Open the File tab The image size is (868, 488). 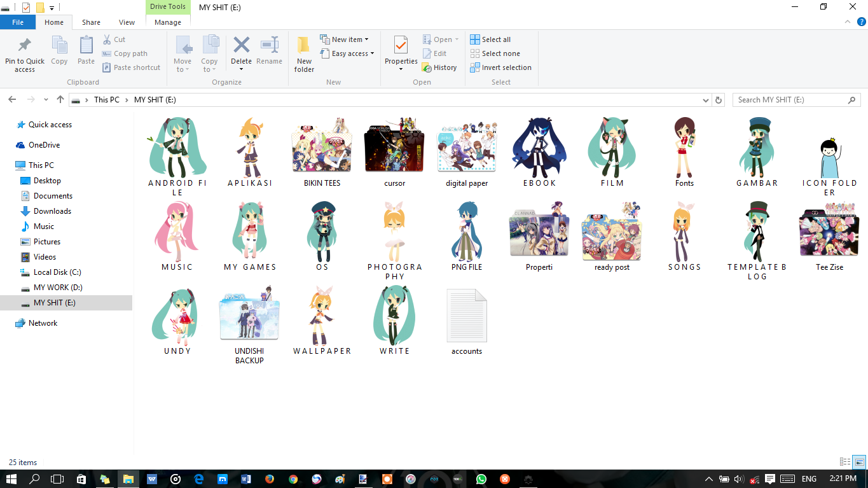click(18, 22)
